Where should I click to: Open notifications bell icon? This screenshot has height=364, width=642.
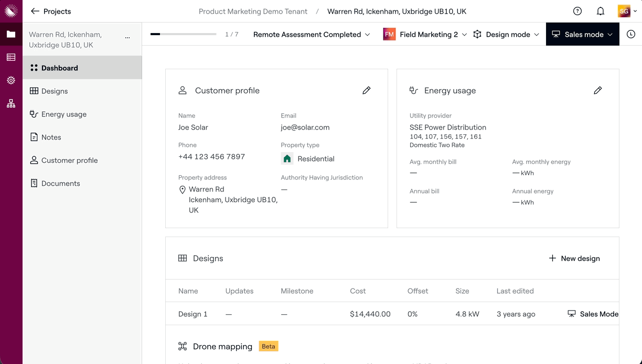point(601,11)
